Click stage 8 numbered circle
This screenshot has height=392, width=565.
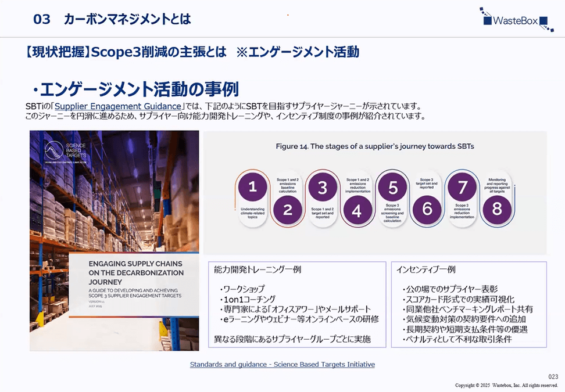pos(497,210)
